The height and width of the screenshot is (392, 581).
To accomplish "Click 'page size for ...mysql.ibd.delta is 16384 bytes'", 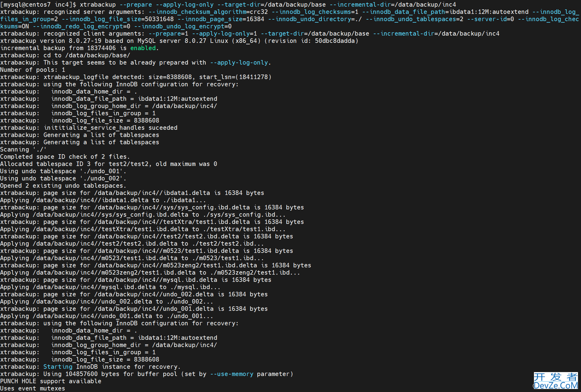I will click(136, 280).
